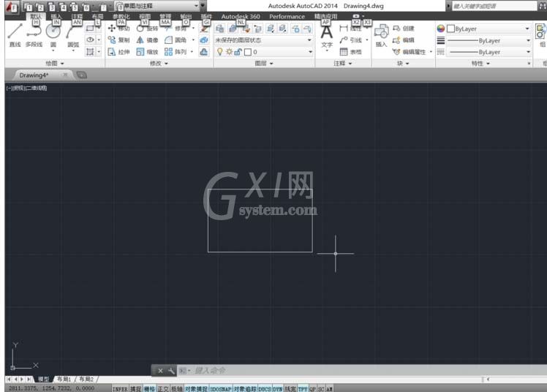Viewport: 547px width, 392px height.
Task: Select the Drawing4* document tab
Action: (34, 75)
